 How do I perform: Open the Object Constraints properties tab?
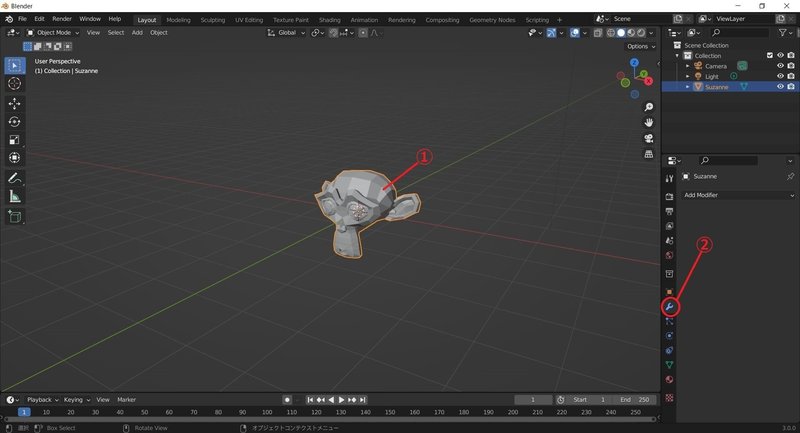coord(669,350)
